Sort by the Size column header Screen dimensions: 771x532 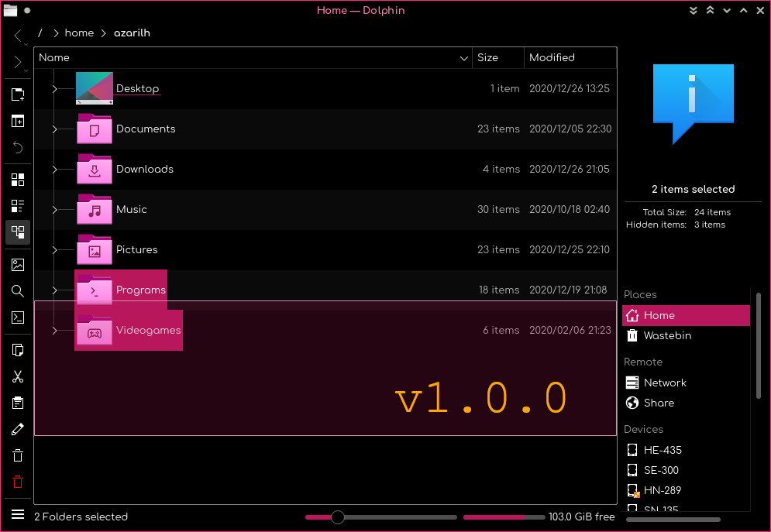[x=497, y=57]
